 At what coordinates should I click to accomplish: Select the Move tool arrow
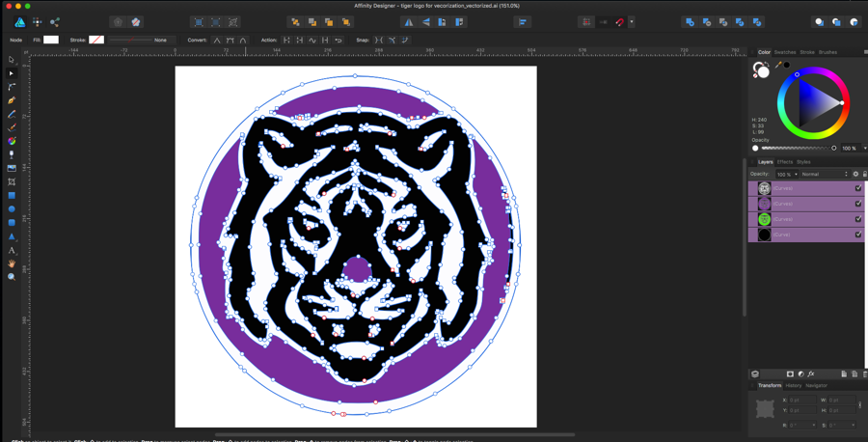(12, 60)
